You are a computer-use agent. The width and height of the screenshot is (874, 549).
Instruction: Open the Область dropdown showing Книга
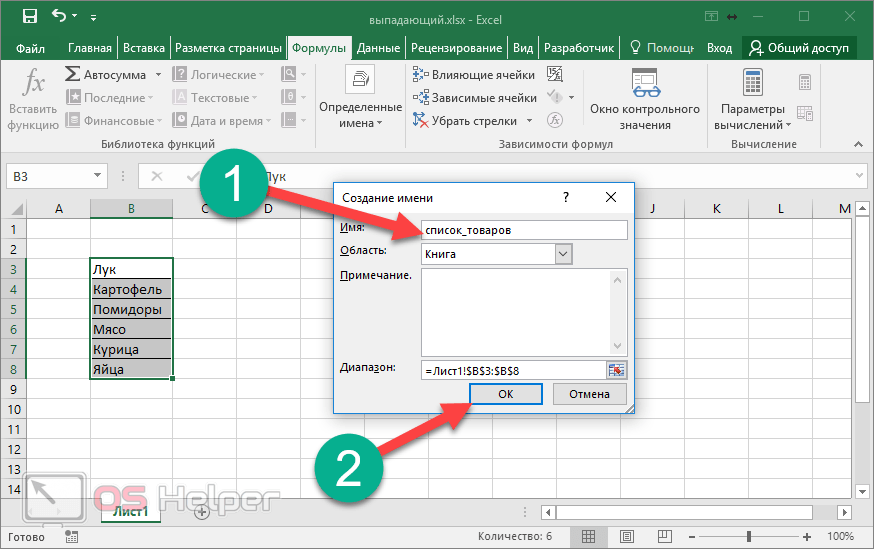click(563, 254)
